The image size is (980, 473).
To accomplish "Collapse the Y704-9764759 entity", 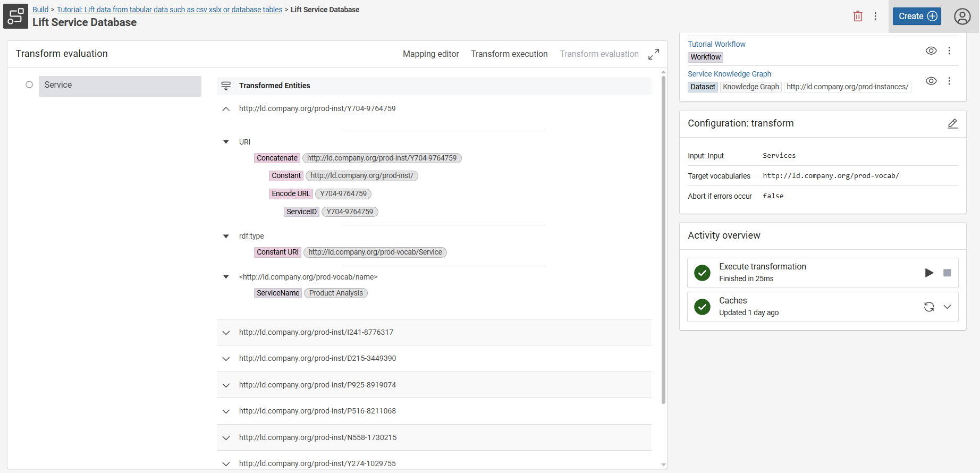I will [x=226, y=109].
